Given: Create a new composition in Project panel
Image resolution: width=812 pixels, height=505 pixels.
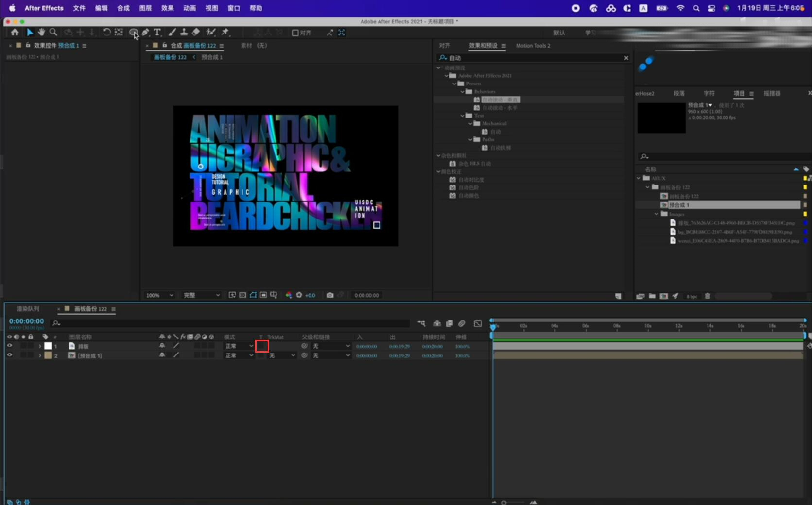Looking at the screenshot, I should (664, 296).
